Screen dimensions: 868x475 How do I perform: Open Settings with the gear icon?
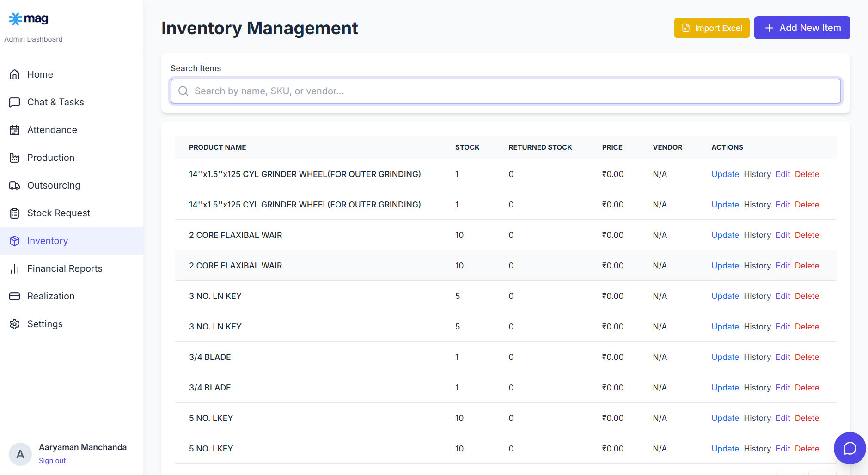click(x=14, y=323)
